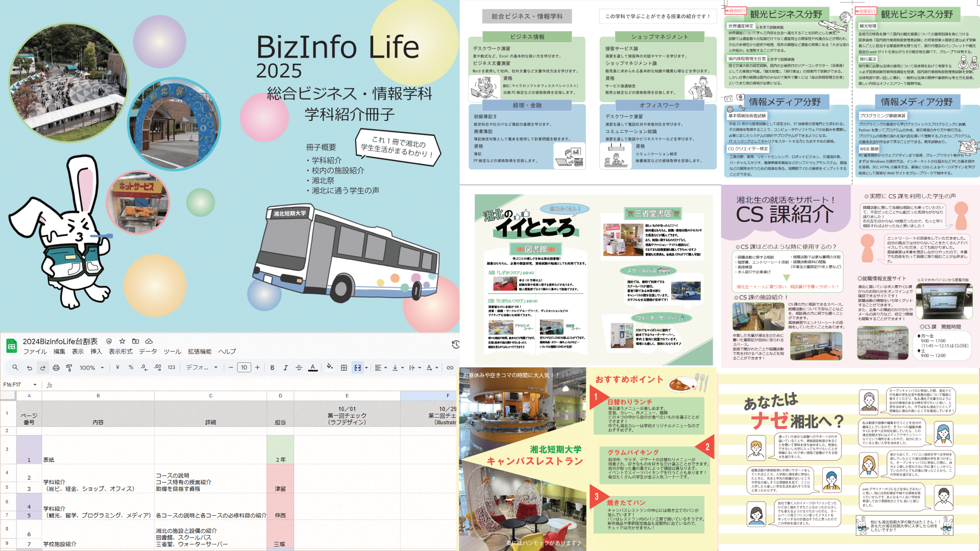Open vertical align dropdown

[398, 367]
